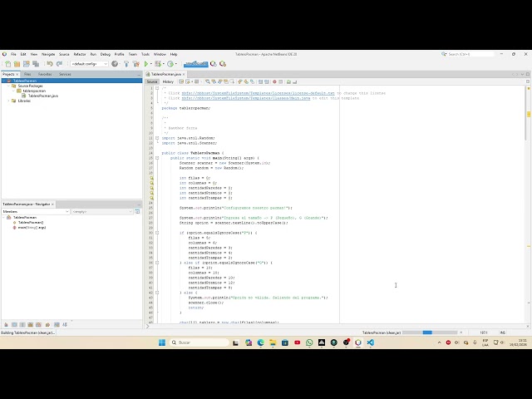Click the Clean and Build Project icon
This screenshot has height=399, width=532.
[x=136, y=64]
